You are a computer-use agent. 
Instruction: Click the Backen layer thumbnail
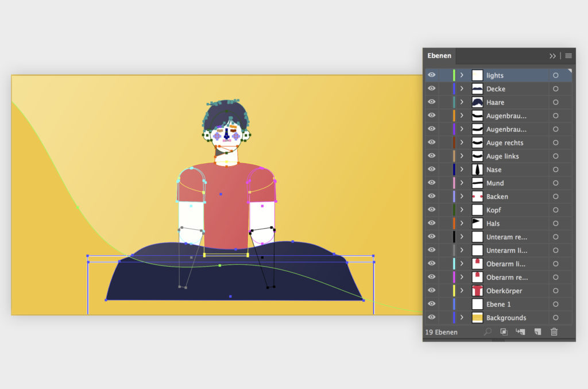[x=477, y=197]
